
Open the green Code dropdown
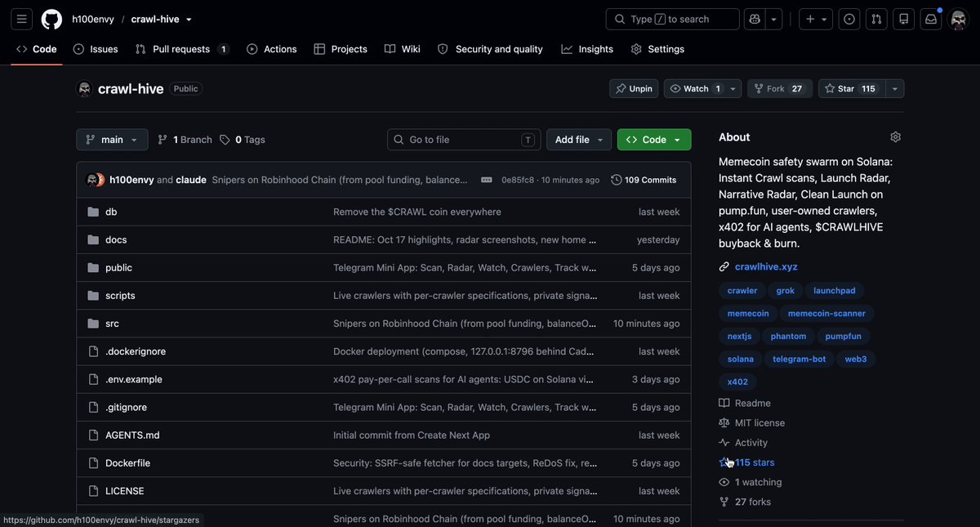(x=654, y=140)
